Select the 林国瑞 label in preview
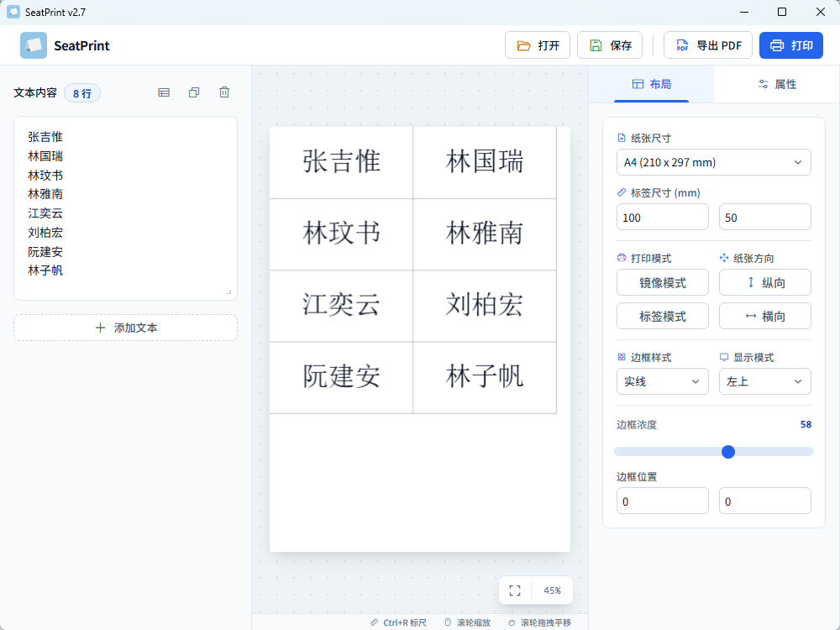 (x=485, y=162)
